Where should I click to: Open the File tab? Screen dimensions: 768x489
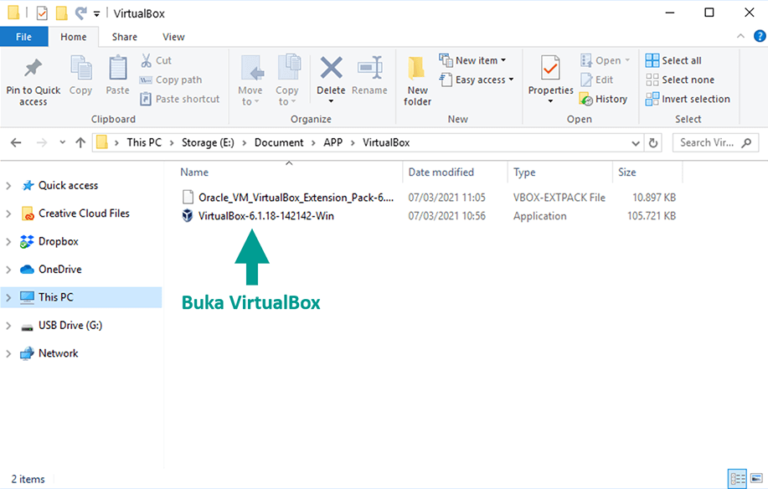pos(24,37)
